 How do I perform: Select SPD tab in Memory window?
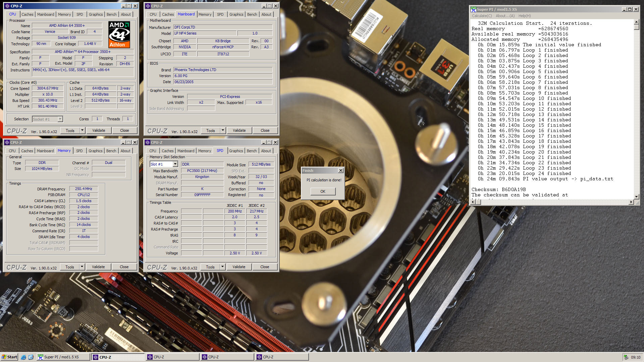(79, 151)
